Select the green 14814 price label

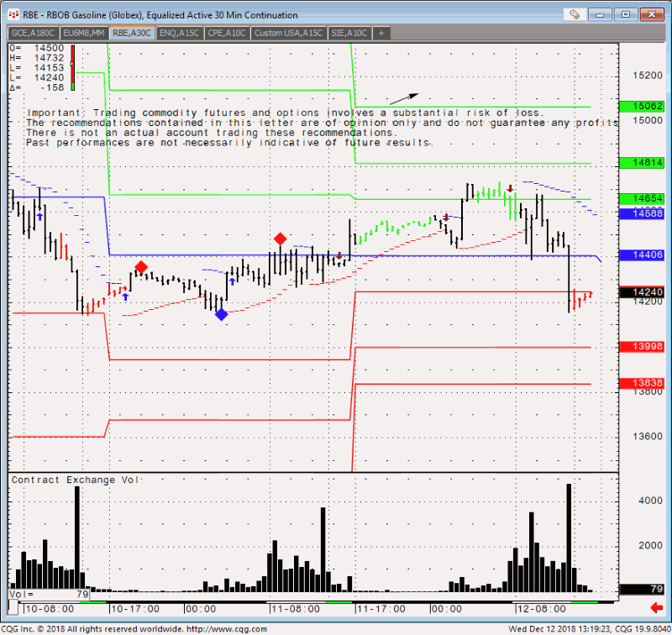click(x=642, y=162)
